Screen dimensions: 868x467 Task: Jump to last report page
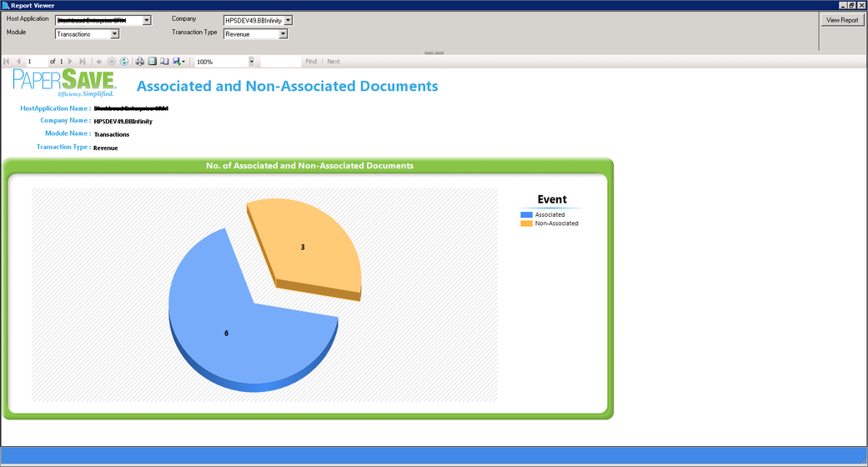[83, 62]
